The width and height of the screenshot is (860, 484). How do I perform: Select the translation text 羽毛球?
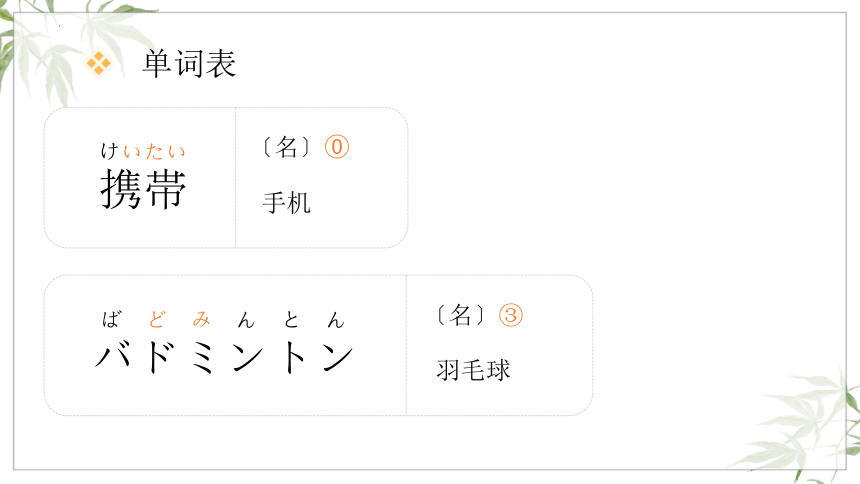coord(473,370)
